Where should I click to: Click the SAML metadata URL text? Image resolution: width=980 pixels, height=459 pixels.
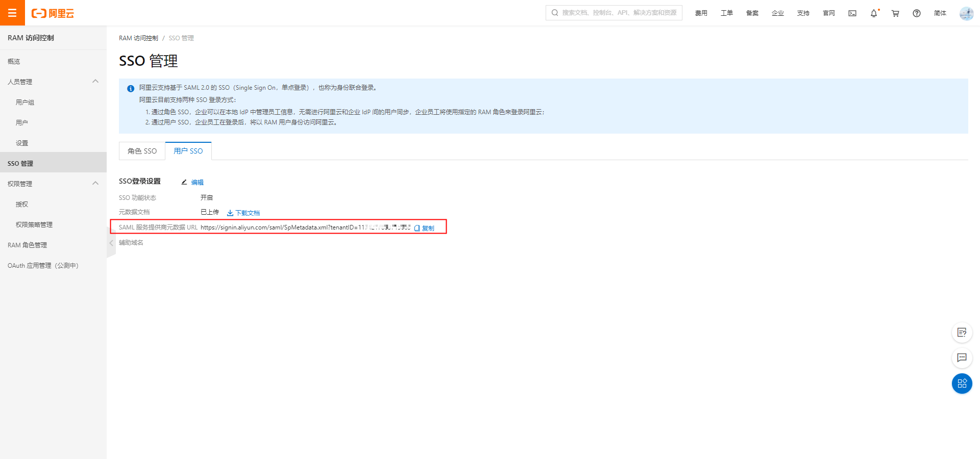305,227
